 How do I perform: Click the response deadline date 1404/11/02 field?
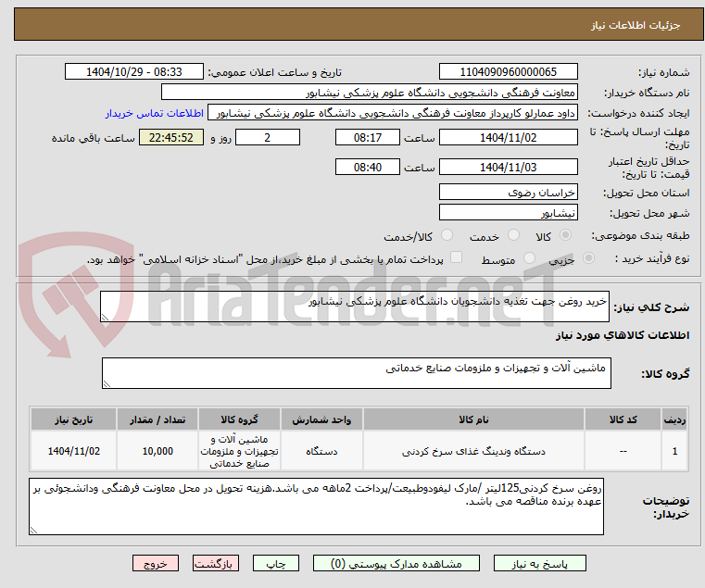(508, 138)
